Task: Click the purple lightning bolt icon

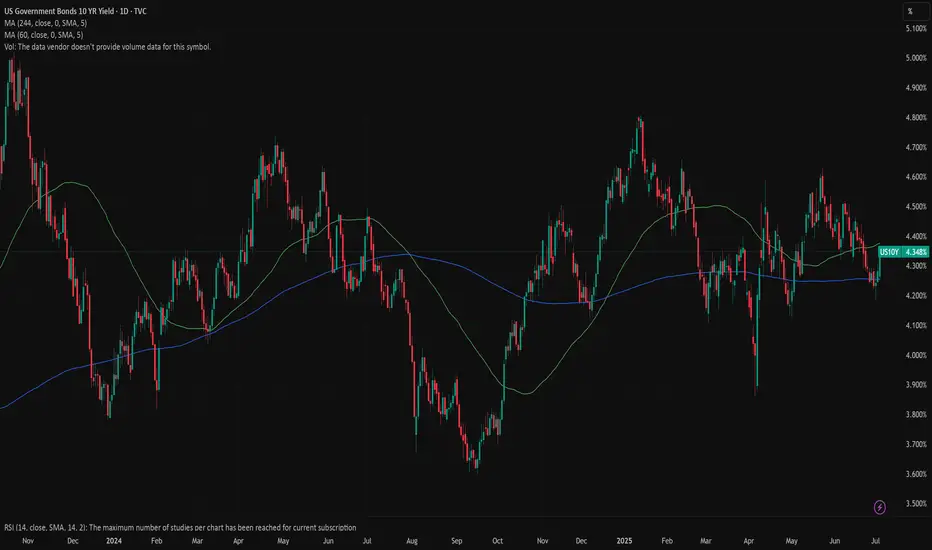Action: pyautogui.click(x=880, y=507)
